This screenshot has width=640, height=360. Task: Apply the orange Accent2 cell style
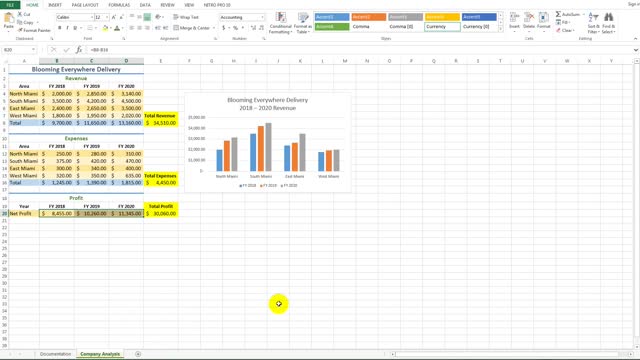[x=369, y=17]
